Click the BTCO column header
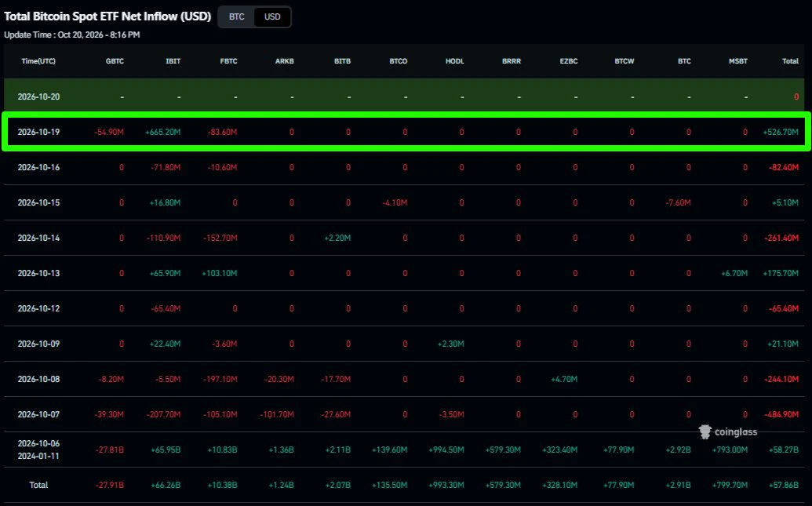Viewport: 812px width, 506px height. (x=399, y=61)
